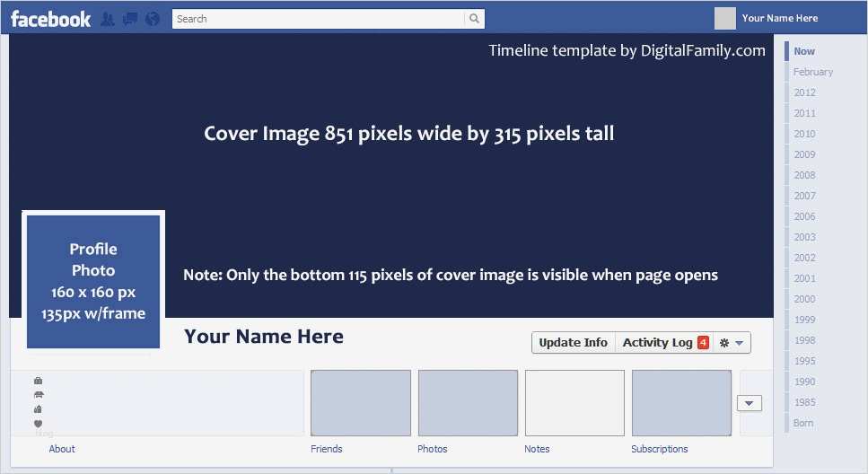Viewport: 868px width, 474px height.
Task: Click the Subscriptions thumbnail box
Action: tap(681, 403)
